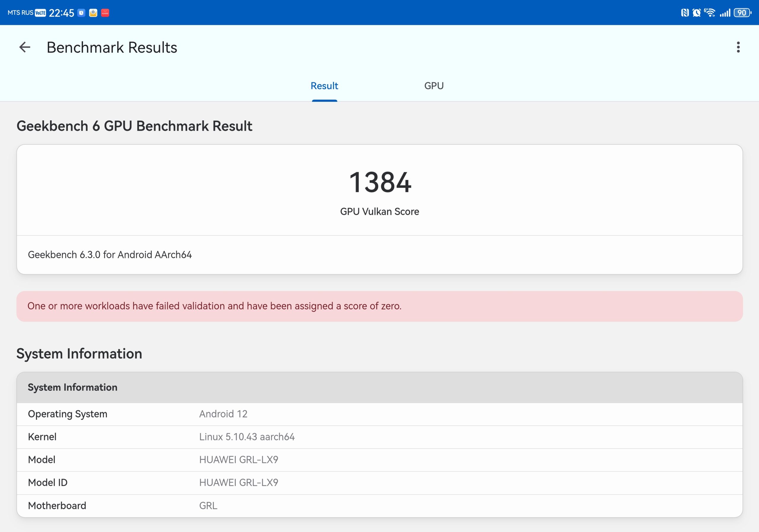Select the Model HUAWEI GRL-LX9 row
The width and height of the screenshot is (759, 532).
pyautogui.click(x=379, y=460)
